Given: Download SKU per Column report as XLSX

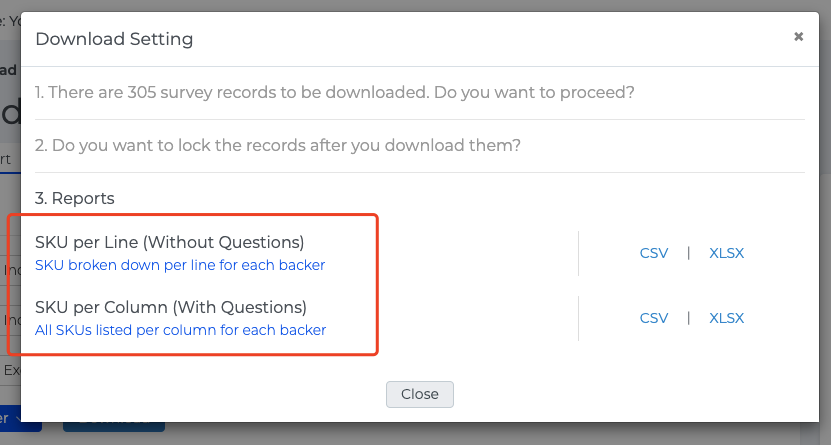Looking at the screenshot, I should coord(726,318).
